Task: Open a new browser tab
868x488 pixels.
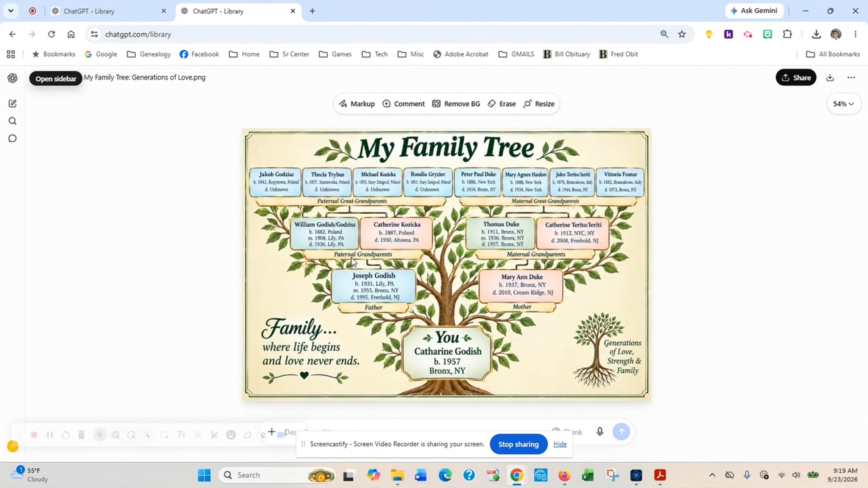Action: (312, 11)
